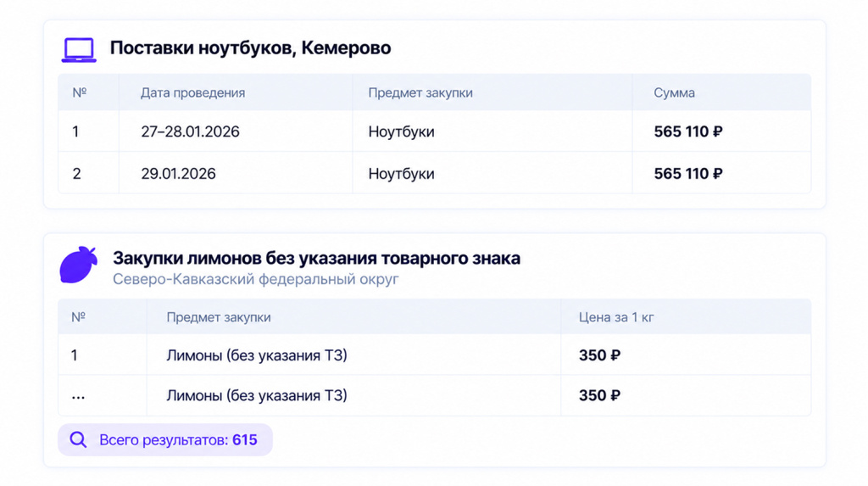Click row number 1 in laptops table

point(75,131)
